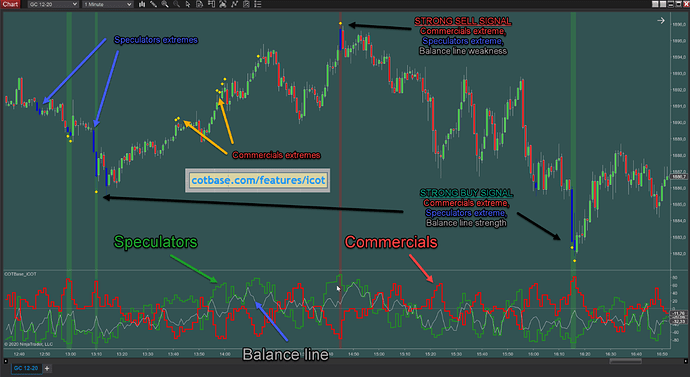Expand the 1 Minute interval selector
Viewport: 690px width, 377px height.
pos(108,4)
